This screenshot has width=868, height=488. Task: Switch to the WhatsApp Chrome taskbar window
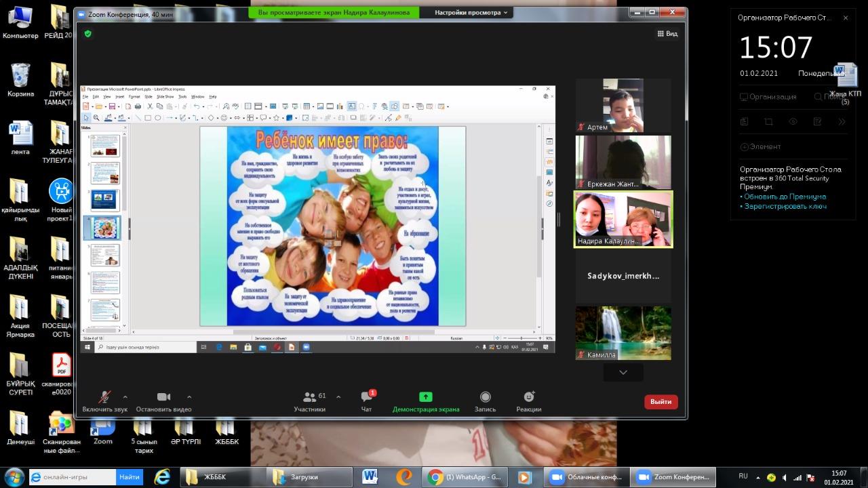[x=465, y=477]
